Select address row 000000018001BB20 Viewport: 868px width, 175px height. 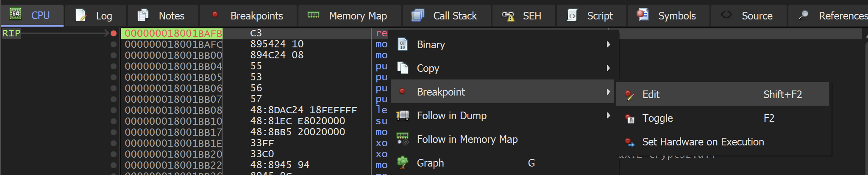(173, 154)
